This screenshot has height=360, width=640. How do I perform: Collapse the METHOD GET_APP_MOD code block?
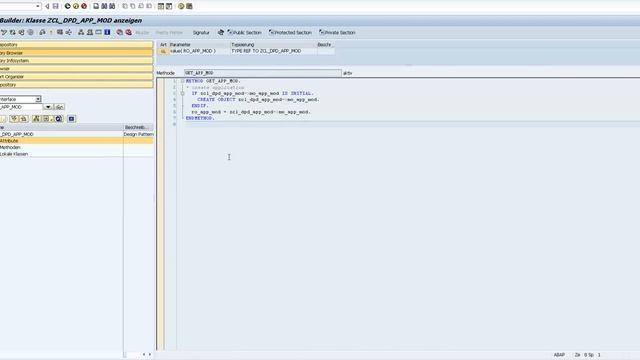(182, 81)
